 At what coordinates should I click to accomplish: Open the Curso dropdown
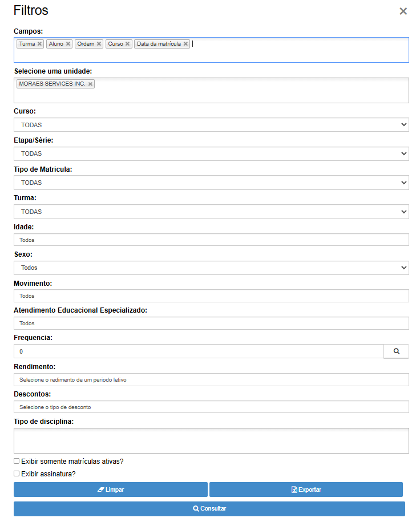[211, 125]
